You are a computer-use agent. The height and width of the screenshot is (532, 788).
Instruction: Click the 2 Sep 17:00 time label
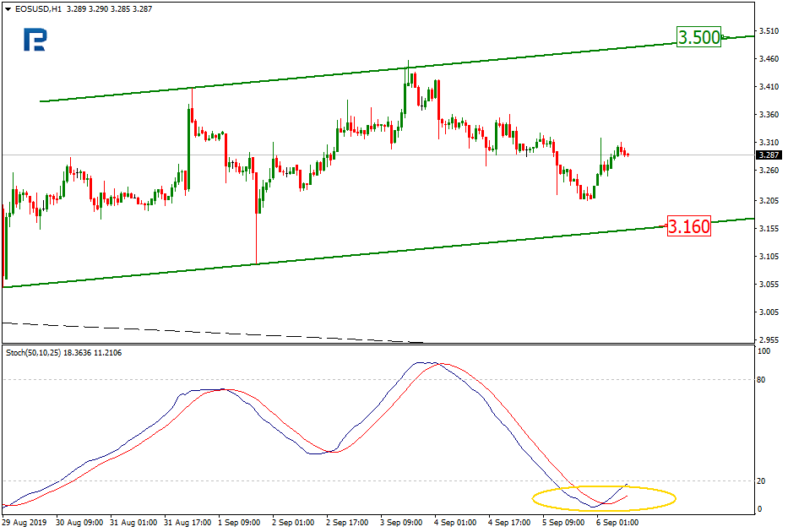[x=347, y=523]
